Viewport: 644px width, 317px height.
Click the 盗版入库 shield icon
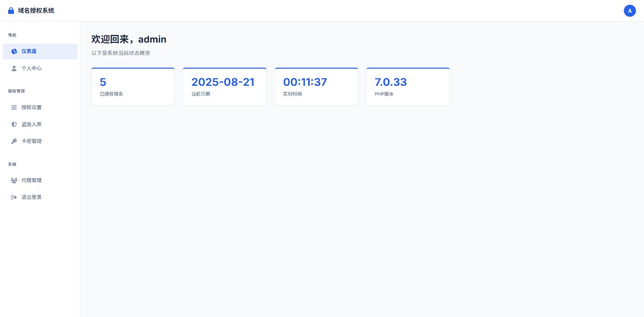[x=14, y=124]
